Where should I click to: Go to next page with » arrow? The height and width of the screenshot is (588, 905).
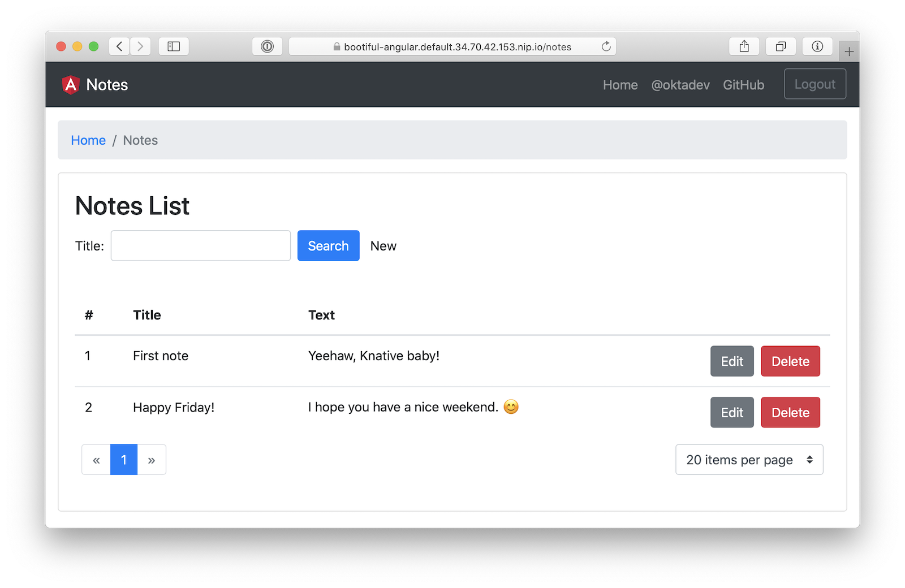point(152,460)
